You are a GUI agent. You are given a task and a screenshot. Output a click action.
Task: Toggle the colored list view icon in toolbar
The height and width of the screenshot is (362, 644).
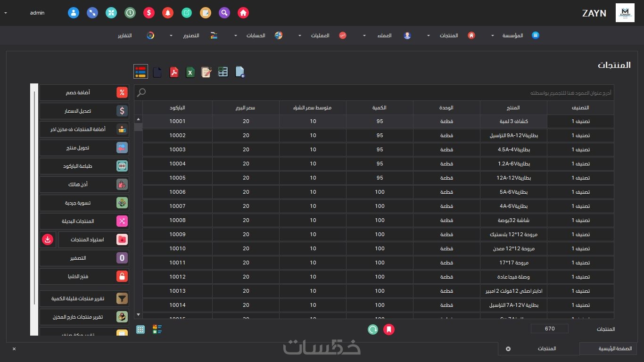(x=140, y=72)
